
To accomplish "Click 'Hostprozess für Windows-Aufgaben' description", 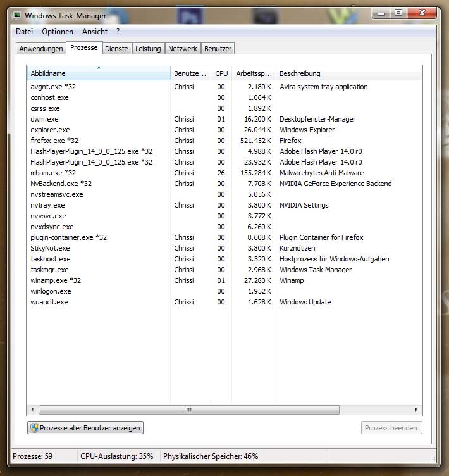I will [x=335, y=259].
